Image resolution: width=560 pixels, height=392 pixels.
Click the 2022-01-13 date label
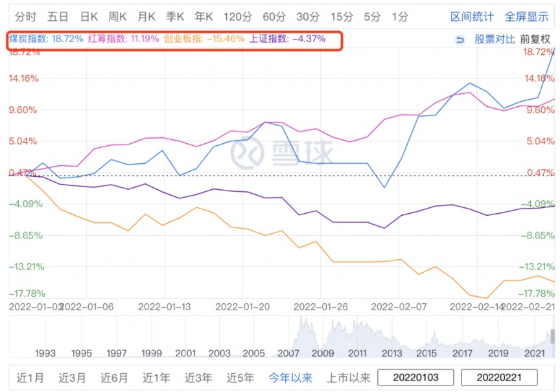[164, 307]
